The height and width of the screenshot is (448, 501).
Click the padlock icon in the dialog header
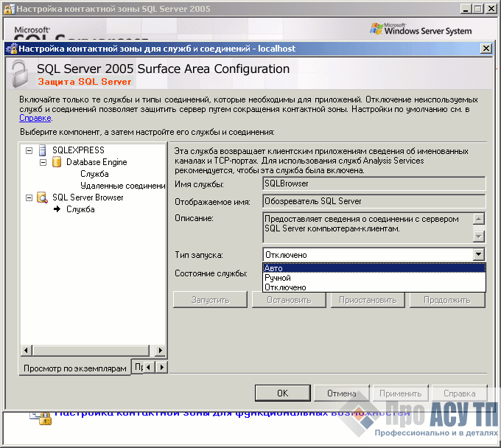(20, 74)
